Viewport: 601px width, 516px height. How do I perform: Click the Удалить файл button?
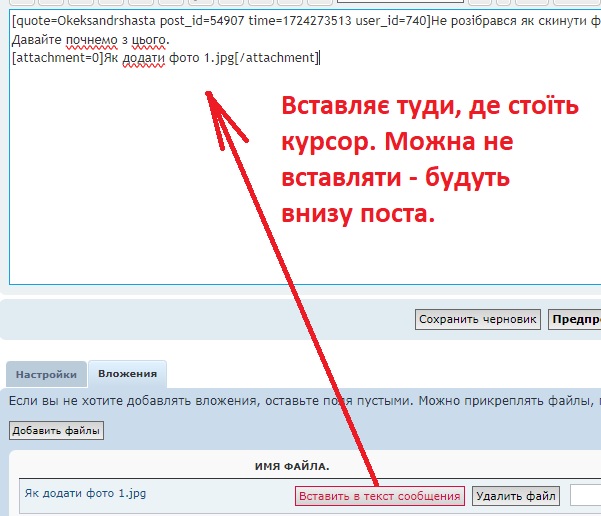pyautogui.click(x=515, y=495)
